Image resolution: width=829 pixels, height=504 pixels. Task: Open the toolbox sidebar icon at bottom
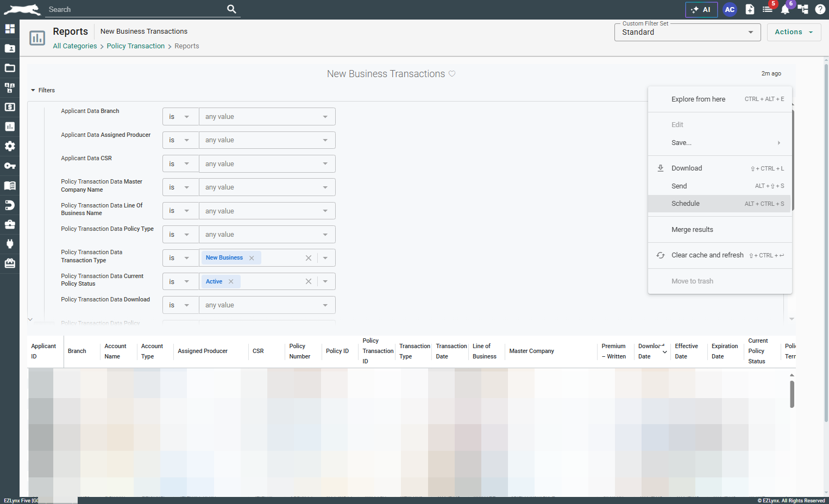point(10,263)
